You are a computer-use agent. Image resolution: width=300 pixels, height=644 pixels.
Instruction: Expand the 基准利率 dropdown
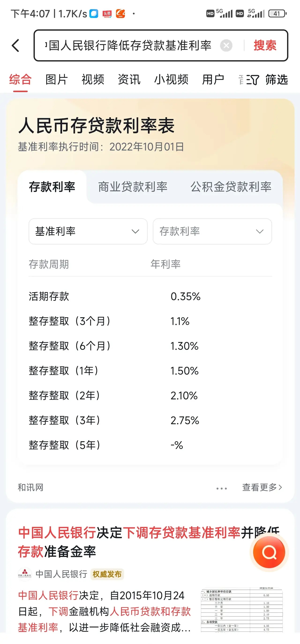[88, 231]
